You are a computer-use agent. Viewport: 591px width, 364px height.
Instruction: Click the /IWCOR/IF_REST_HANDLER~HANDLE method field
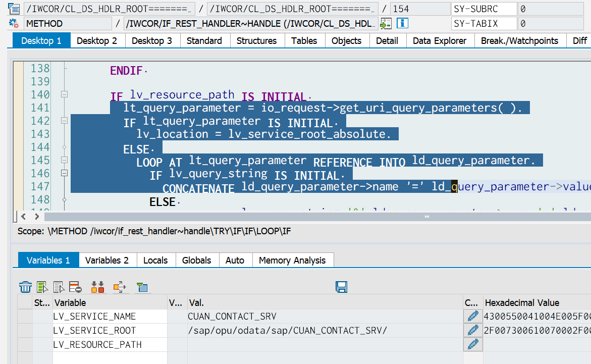point(251,24)
